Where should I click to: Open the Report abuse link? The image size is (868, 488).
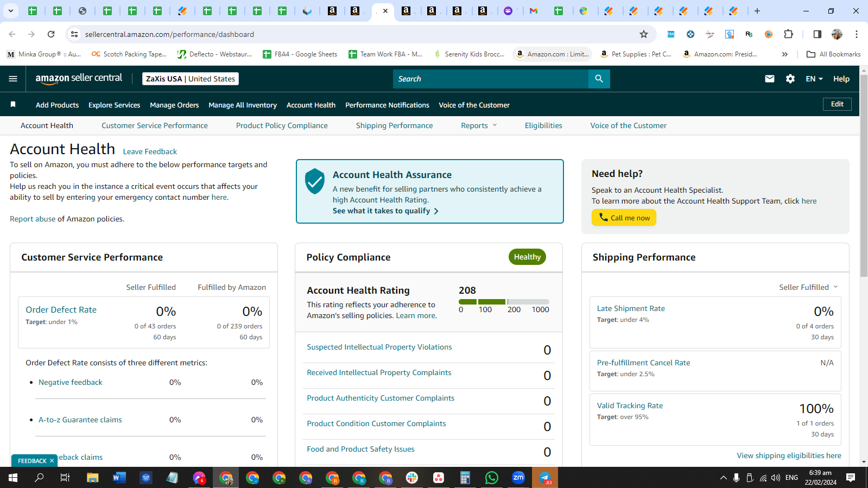pos(33,219)
